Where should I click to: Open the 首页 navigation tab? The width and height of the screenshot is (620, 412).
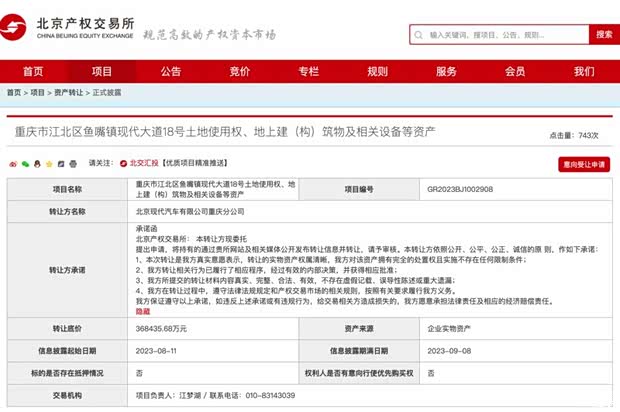(x=33, y=71)
